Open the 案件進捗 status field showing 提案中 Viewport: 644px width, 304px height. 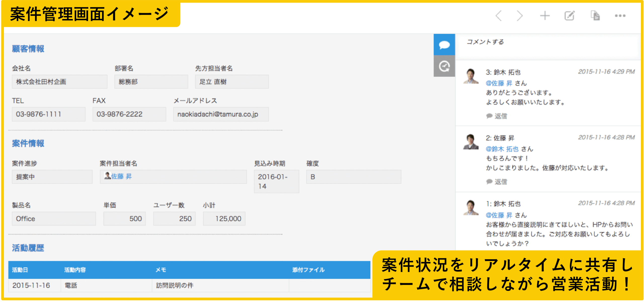tap(52, 177)
